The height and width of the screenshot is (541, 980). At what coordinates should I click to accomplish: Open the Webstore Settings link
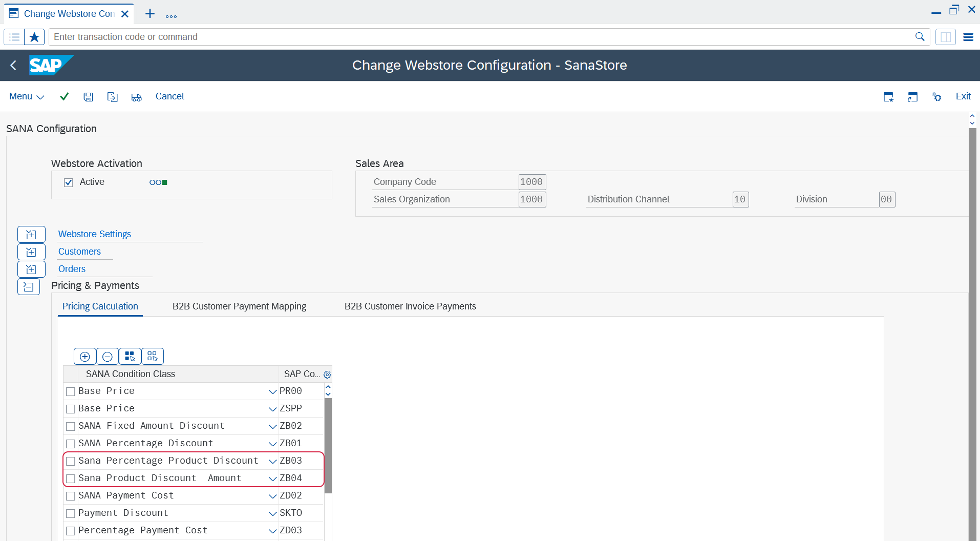click(x=95, y=234)
